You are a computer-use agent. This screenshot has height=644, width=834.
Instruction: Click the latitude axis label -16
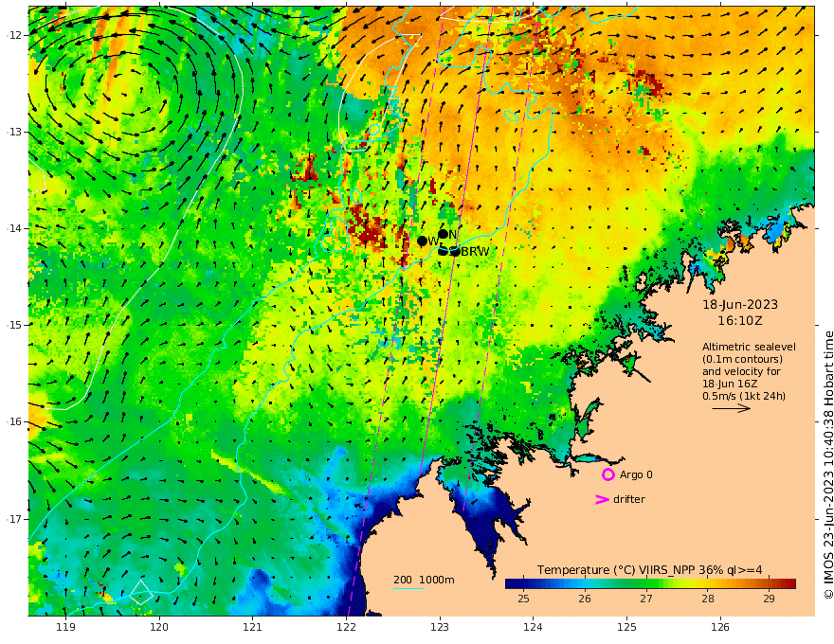tap(14, 421)
